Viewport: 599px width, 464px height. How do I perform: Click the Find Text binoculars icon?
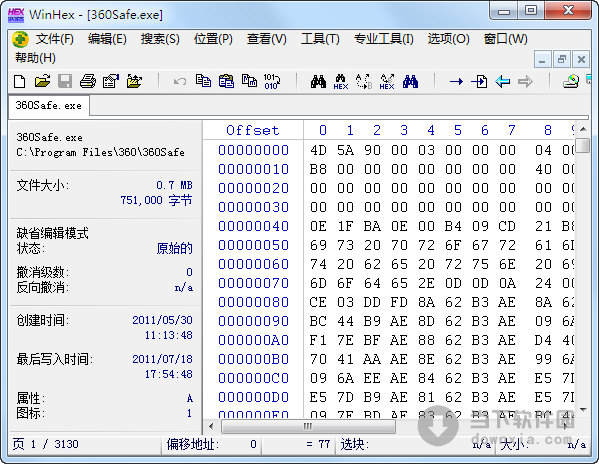[x=318, y=81]
